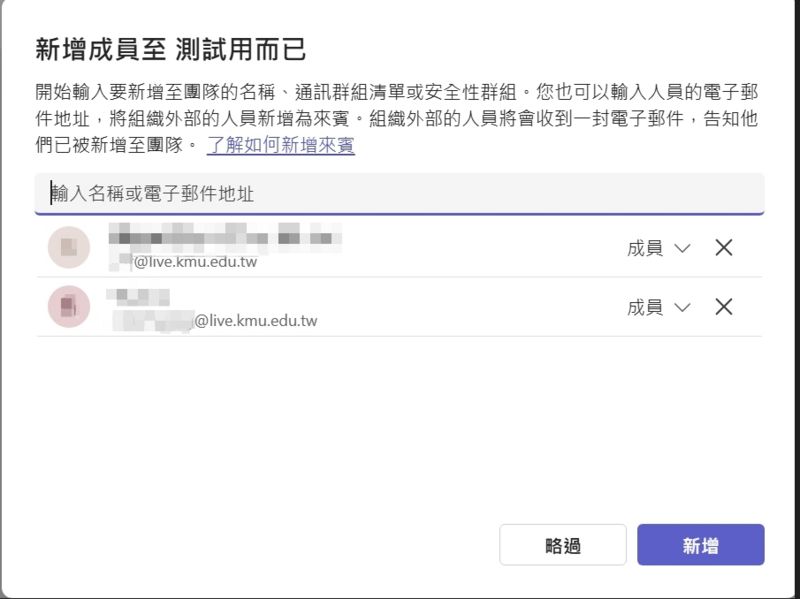Click the second member's avatar picture

click(x=69, y=307)
